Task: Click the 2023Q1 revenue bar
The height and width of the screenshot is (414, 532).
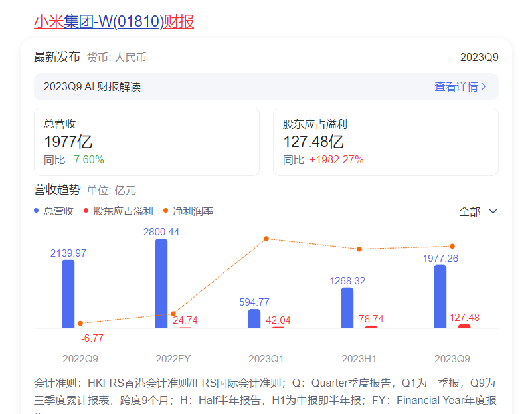Action: [x=254, y=319]
